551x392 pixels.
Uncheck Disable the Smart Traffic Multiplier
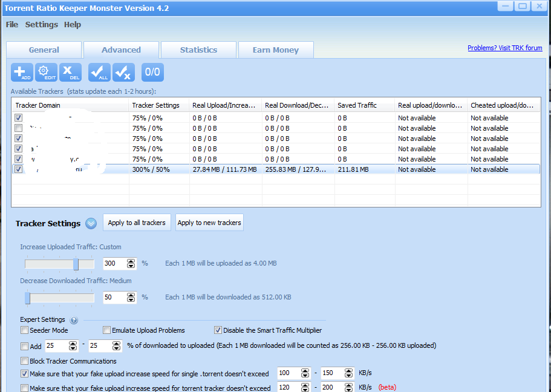218,330
